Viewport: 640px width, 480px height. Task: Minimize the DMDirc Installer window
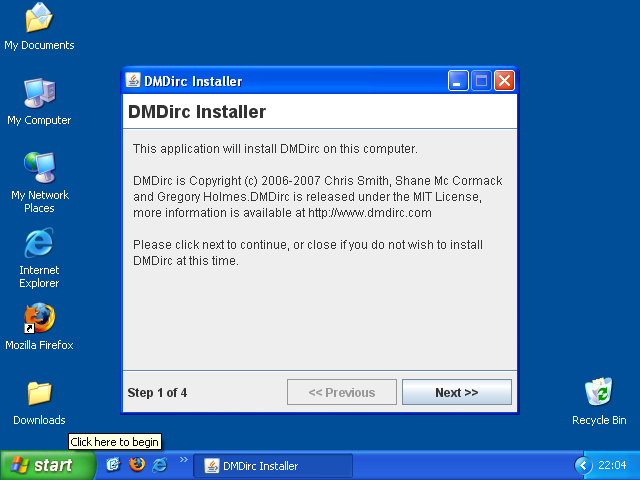click(x=458, y=80)
